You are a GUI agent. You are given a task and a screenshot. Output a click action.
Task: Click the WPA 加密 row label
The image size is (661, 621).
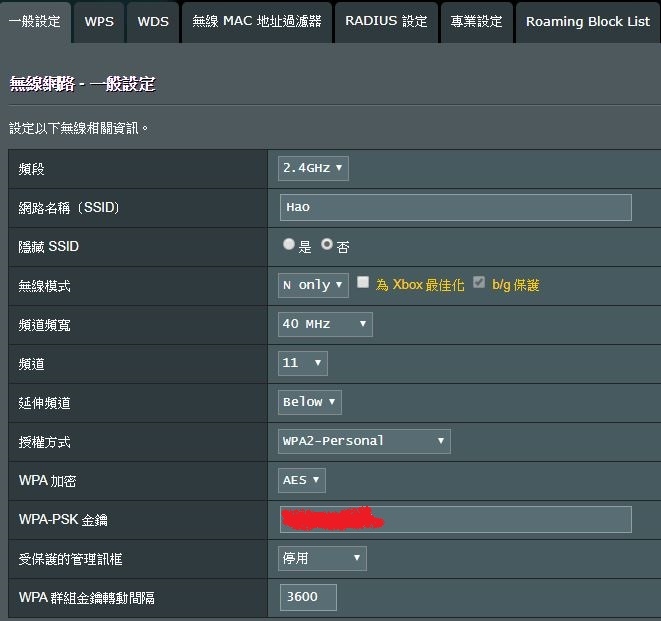[x=47, y=481]
